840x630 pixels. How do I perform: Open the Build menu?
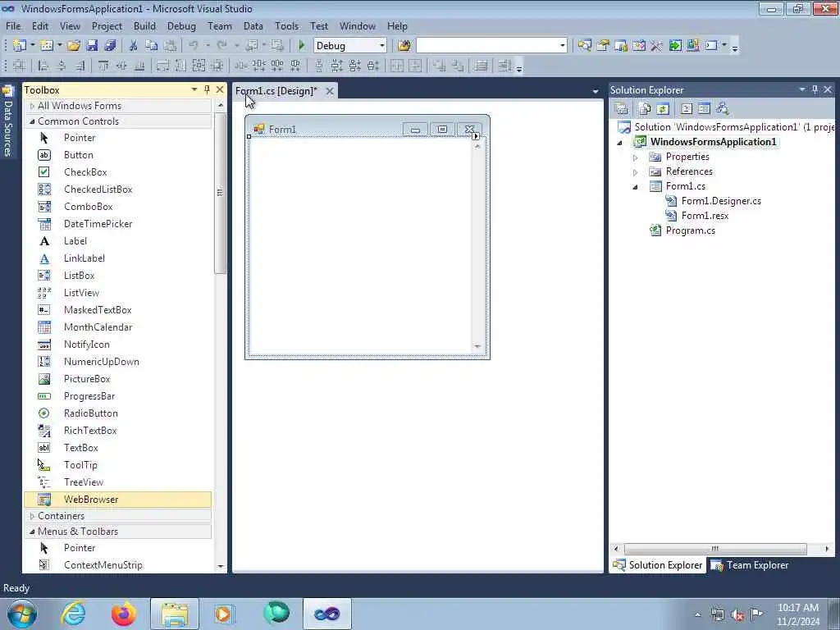(x=144, y=25)
